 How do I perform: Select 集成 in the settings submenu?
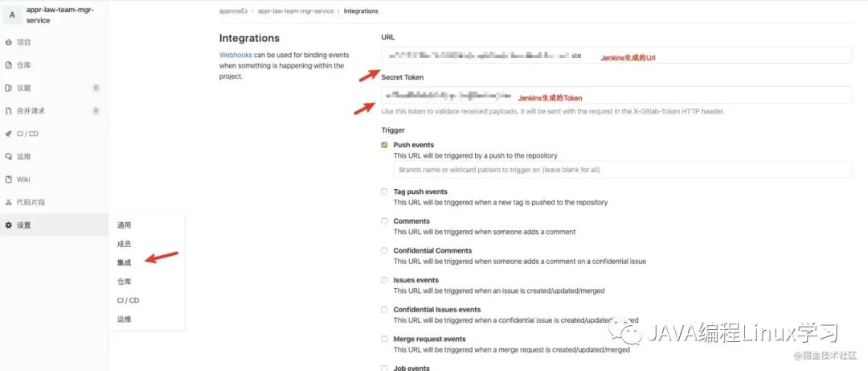(x=124, y=263)
